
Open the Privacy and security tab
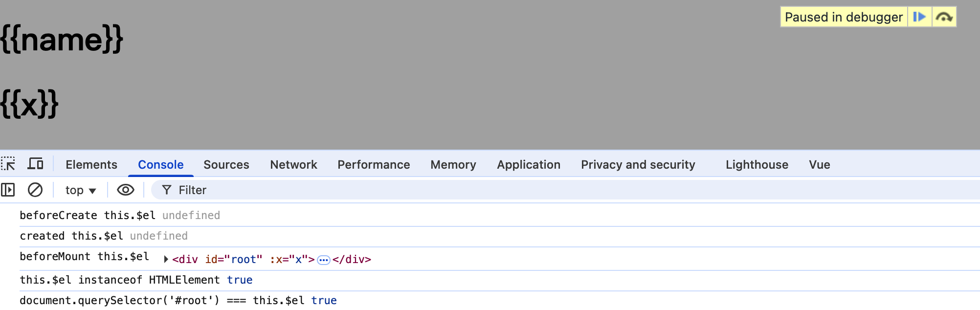[638, 165]
